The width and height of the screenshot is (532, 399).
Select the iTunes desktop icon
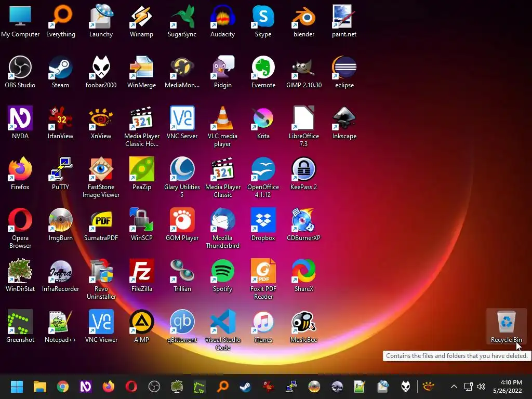click(263, 326)
